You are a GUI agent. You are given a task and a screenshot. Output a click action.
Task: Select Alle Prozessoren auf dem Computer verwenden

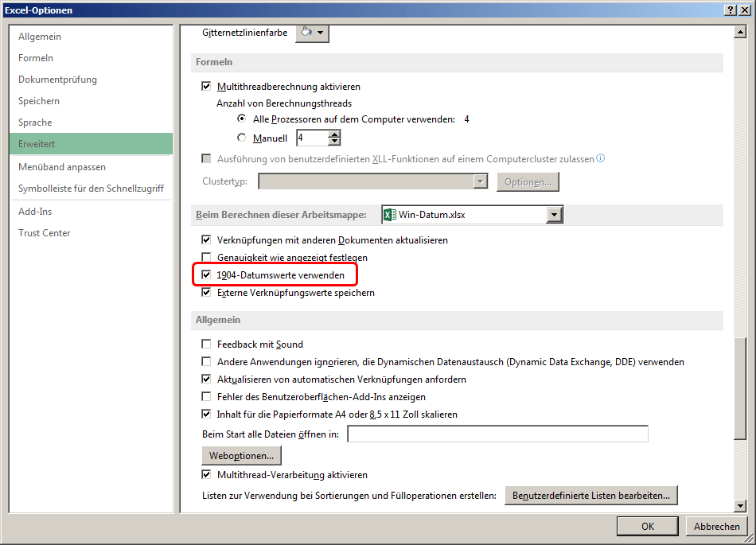point(242,119)
